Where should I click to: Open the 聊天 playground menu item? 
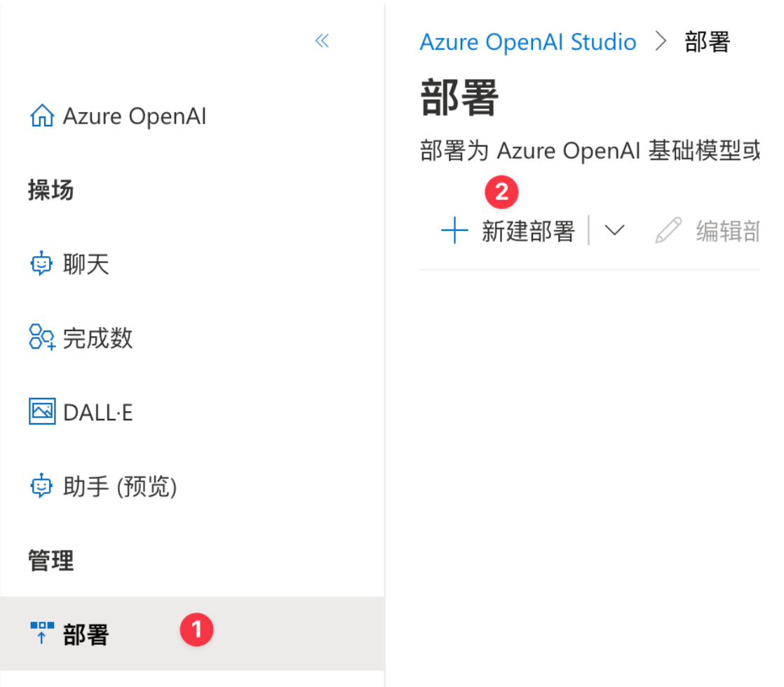click(x=86, y=265)
